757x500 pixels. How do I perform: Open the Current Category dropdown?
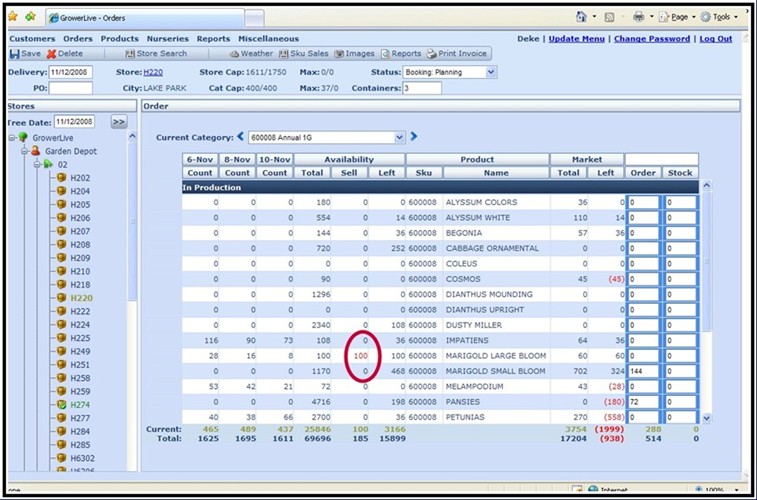pos(400,137)
